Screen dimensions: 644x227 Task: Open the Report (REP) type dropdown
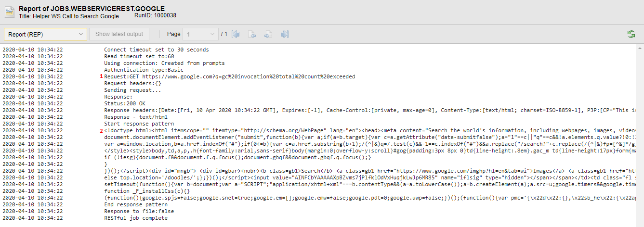click(45, 34)
